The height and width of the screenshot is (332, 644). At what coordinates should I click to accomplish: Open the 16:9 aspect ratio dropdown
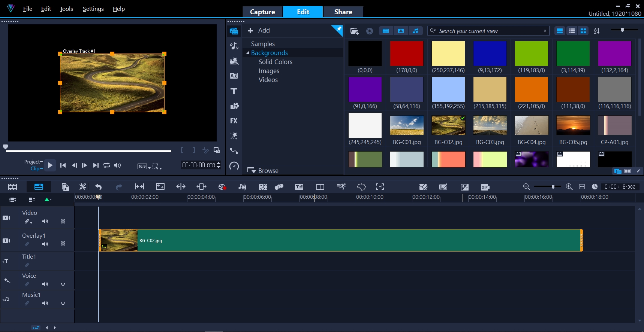144,166
